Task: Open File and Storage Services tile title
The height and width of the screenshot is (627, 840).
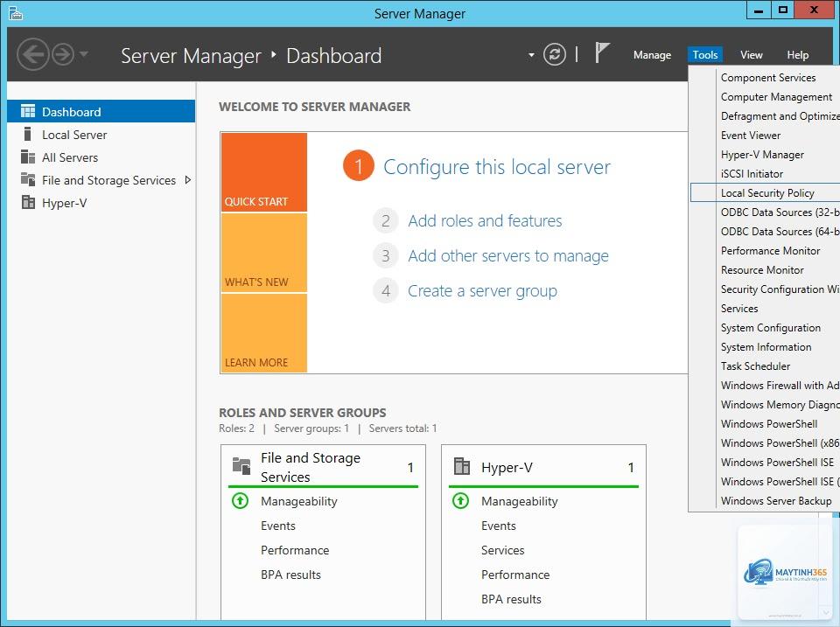Action: pos(311,467)
